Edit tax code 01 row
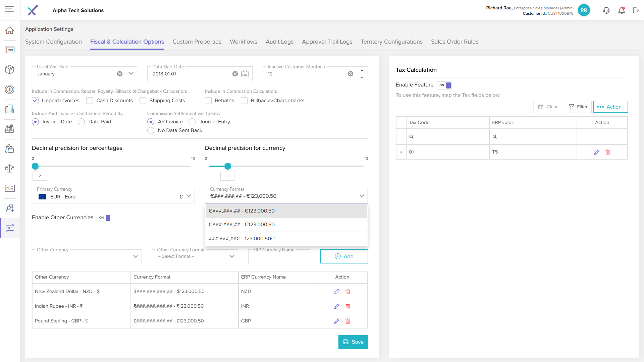 point(596,152)
